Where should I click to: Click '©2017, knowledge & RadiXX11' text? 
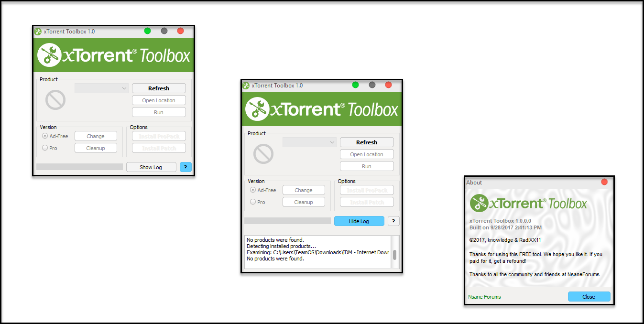click(x=505, y=240)
